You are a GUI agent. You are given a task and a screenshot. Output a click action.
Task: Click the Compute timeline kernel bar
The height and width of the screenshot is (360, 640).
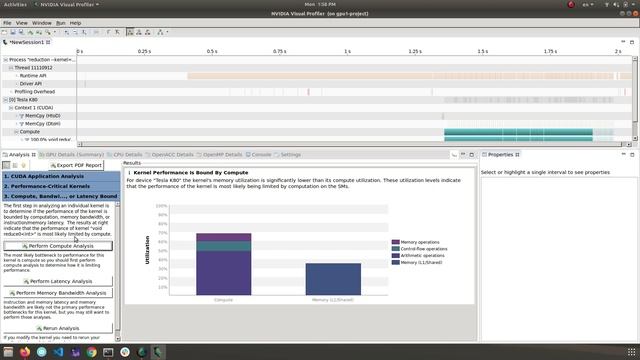coord(518,132)
